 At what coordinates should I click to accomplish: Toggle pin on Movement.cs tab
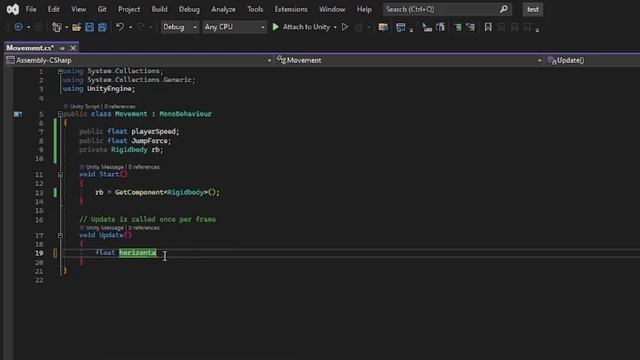click(62, 48)
